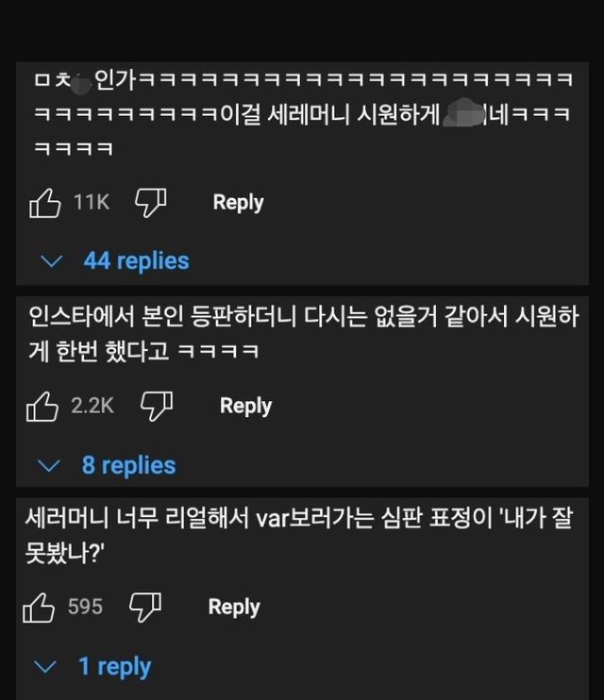This screenshot has height=700, width=604.
Task: Dislike the comment with 595 likes
Action: (146, 607)
